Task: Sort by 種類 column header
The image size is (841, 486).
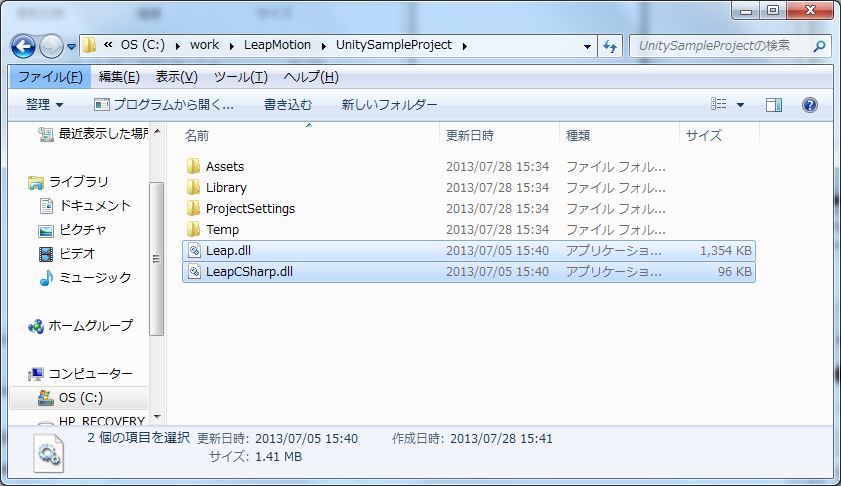Action: [x=578, y=136]
